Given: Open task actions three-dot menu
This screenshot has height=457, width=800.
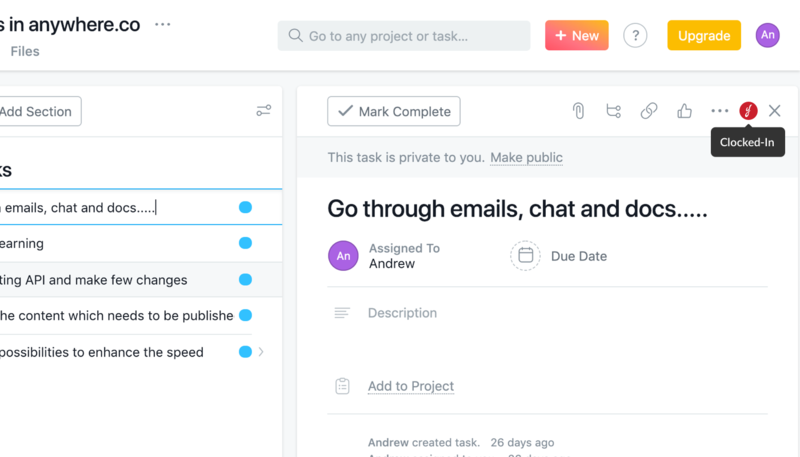Looking at the screenshot, I should tap(719, 111).
